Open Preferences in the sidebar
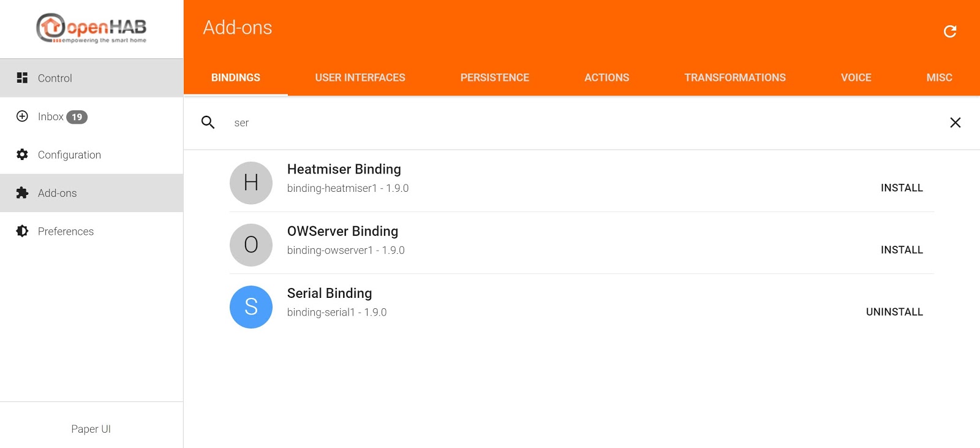This screenshot has width=980, height=448. click(x=92, y=231)
